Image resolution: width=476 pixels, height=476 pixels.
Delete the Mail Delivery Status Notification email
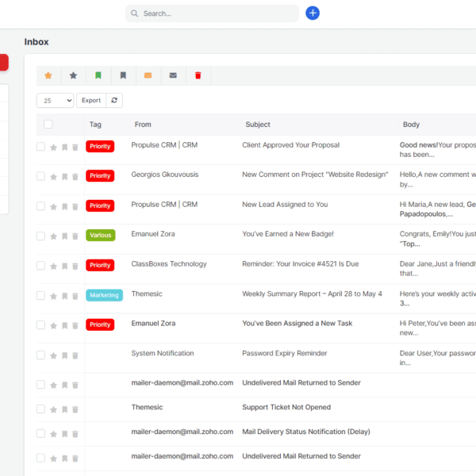(x=75, y=434)
